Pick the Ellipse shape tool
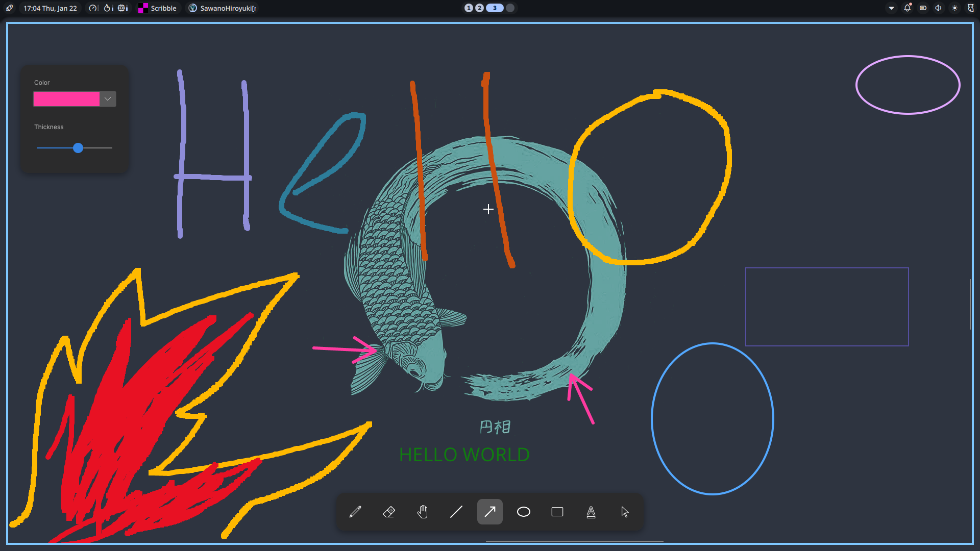This screenshot has height=551, width=980. (524, 512)
